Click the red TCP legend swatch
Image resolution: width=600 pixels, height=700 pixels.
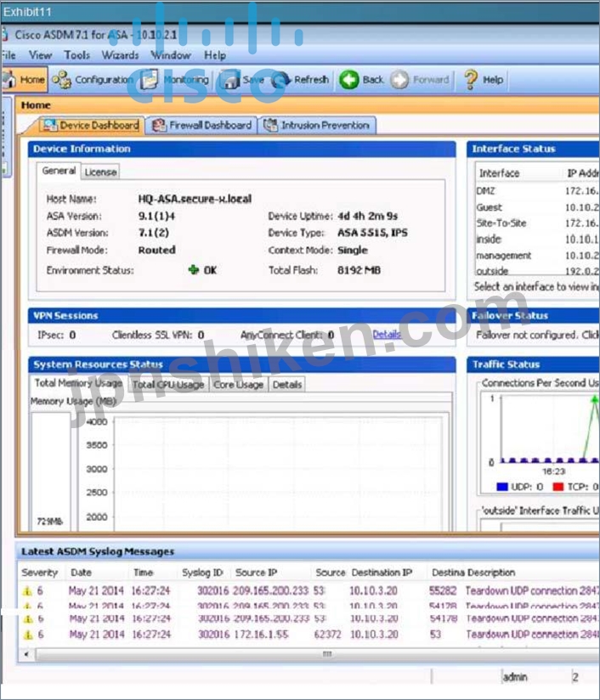(x=558, y=487)
